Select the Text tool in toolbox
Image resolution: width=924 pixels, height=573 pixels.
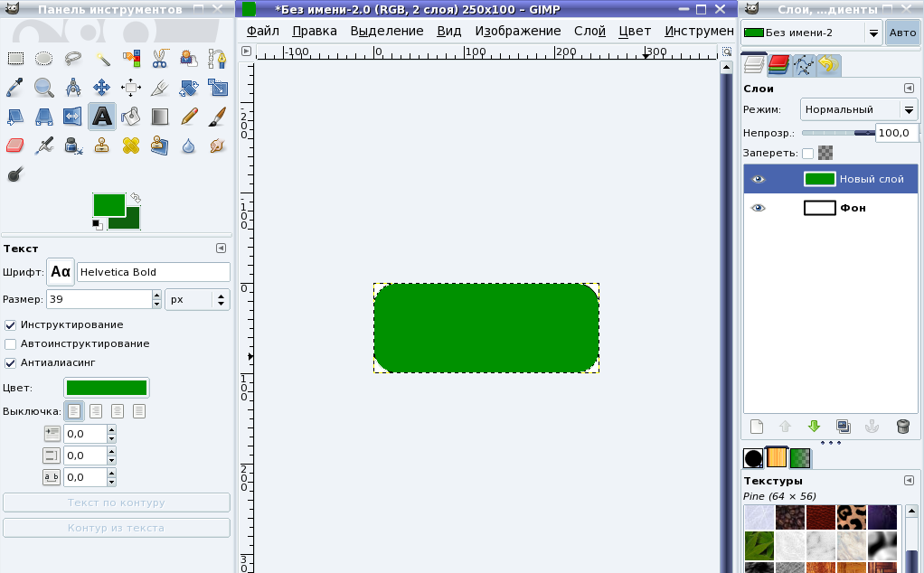(101, 116)
